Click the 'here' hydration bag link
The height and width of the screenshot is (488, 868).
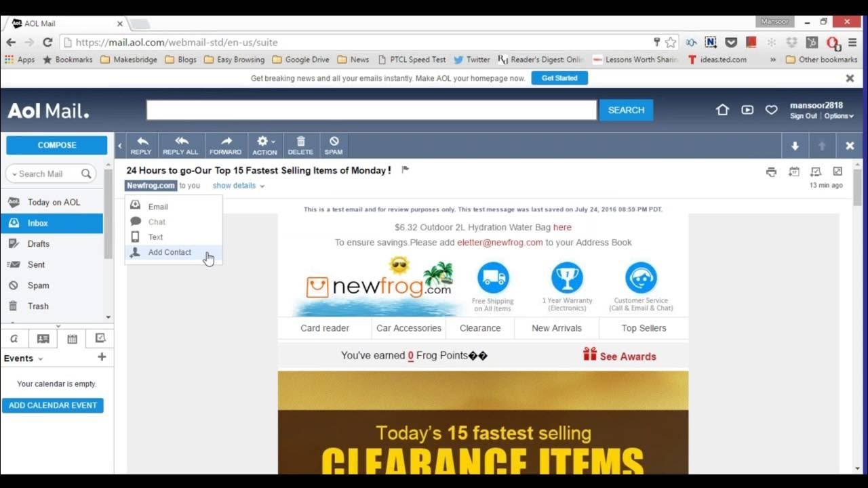pyautogui.click(x=562, y=228)
